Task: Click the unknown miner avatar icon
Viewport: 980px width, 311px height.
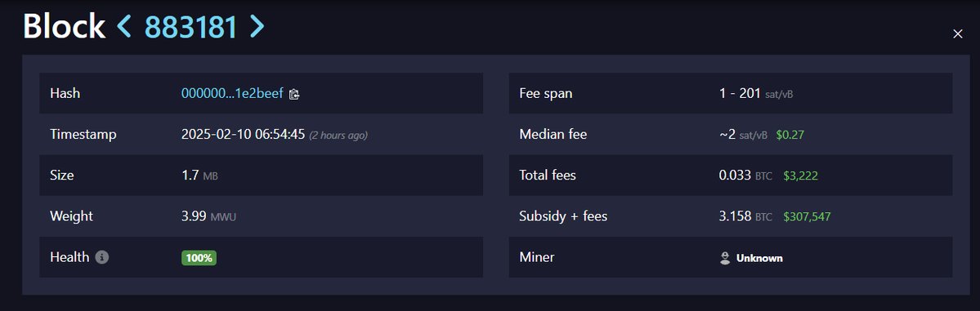Action: (x=725, y=258)
